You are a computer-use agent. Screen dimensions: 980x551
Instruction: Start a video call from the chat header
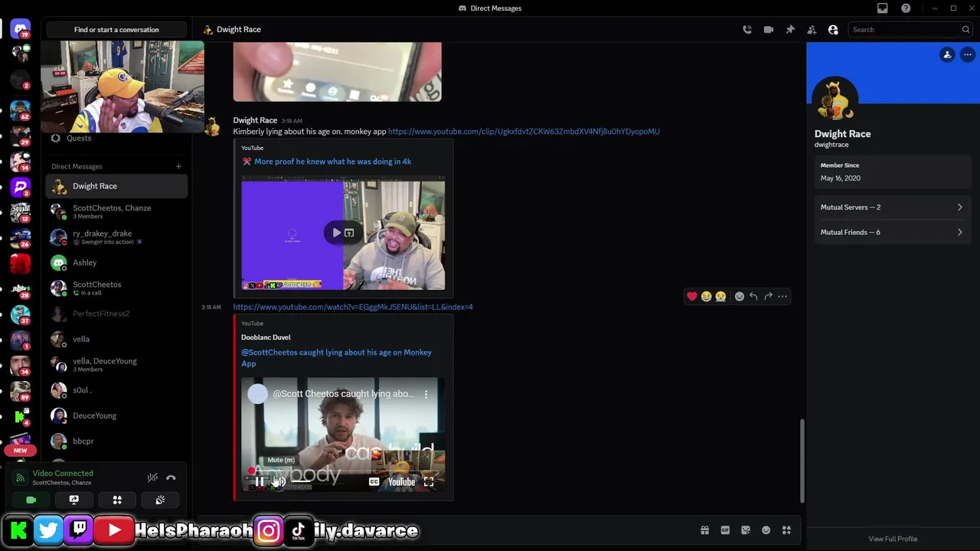coord(769,30)
